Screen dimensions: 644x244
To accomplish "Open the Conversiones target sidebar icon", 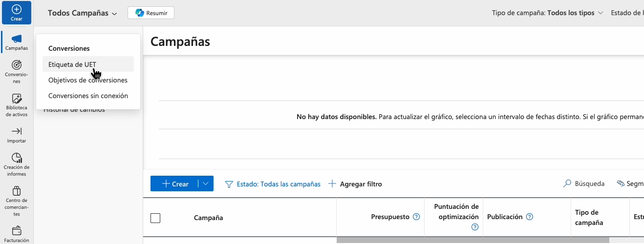I will tap(16, 64).
